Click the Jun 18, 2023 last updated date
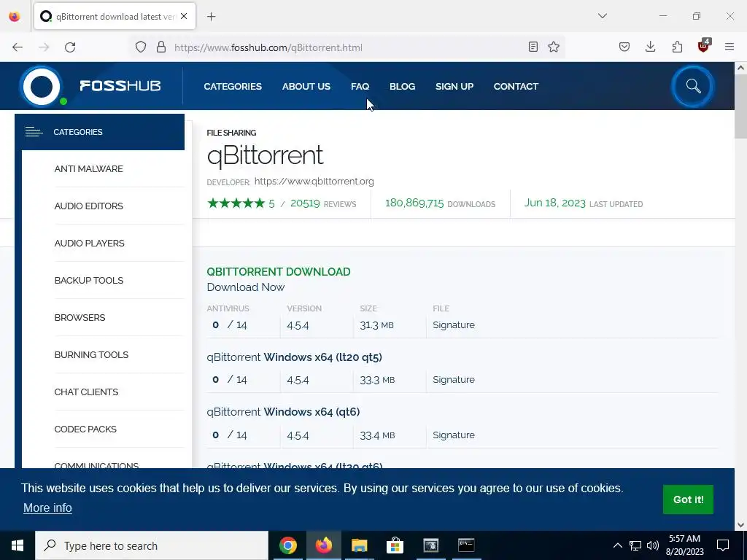Screen dimensions: 747x560 tap(554, 203)
